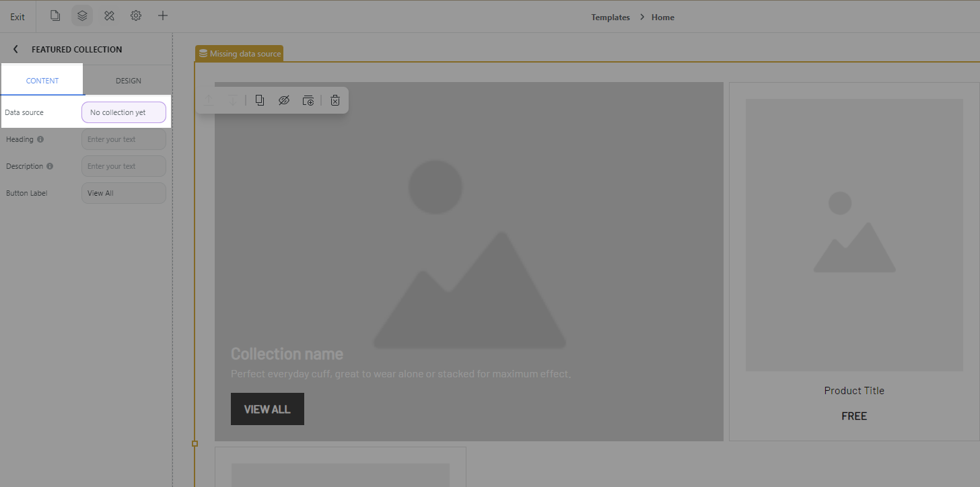Select the Product Title text

click(x=854, y=391)
